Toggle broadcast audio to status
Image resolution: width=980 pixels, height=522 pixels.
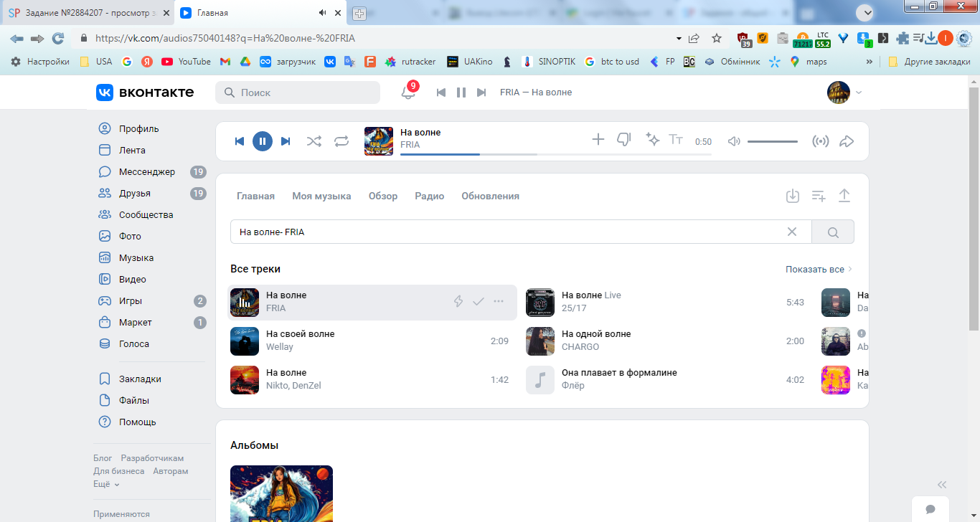(x=820, y=141)
